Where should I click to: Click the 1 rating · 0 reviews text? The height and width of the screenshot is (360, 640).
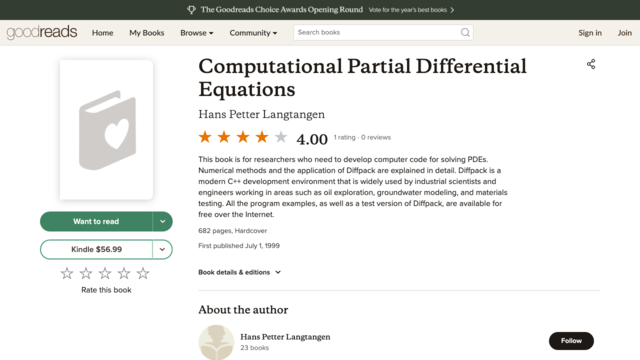coord(362,138)
